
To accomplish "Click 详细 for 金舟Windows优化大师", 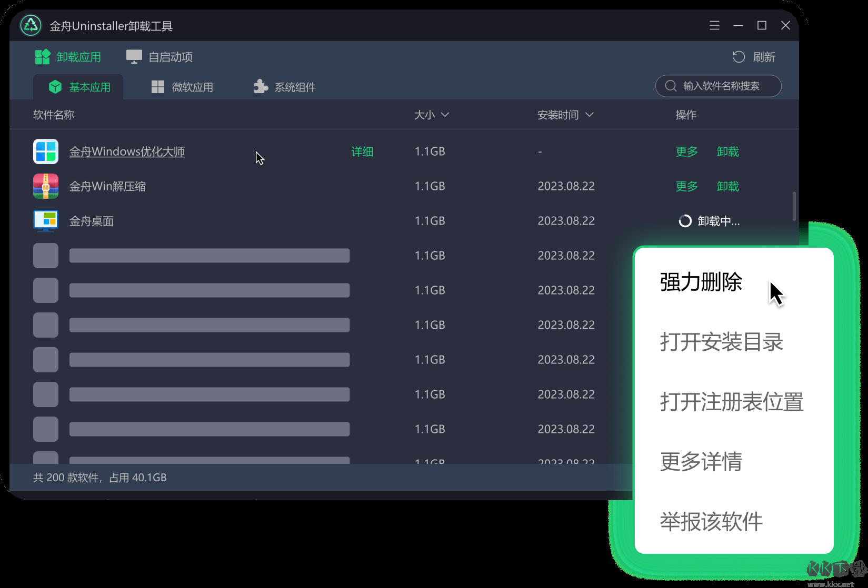I will (x=362, y=151).
